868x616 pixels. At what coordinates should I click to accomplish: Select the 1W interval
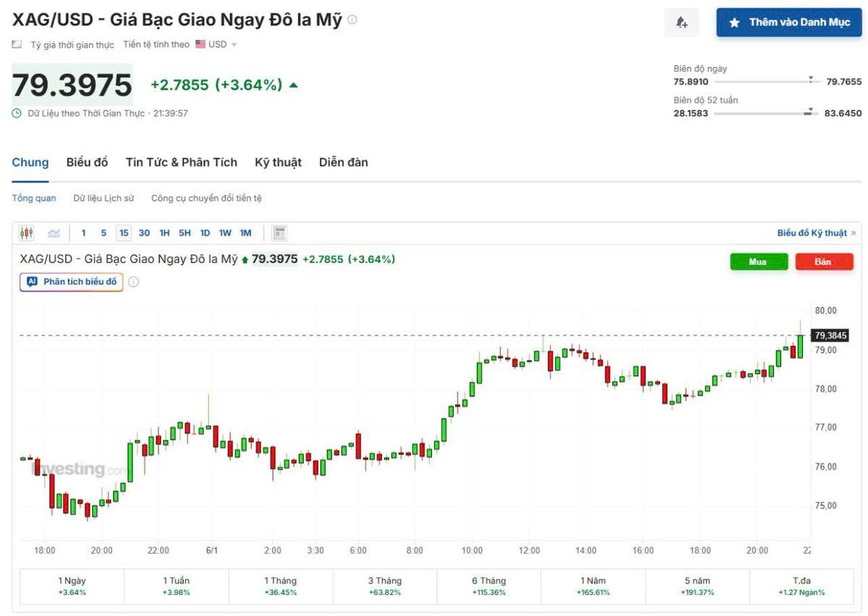coord(225,233)
